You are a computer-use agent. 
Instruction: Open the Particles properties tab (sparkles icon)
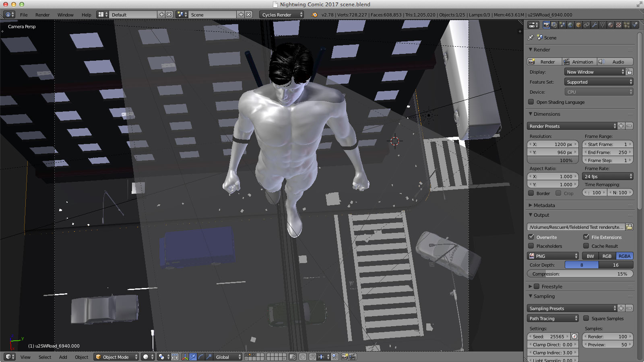pos(627,25)
